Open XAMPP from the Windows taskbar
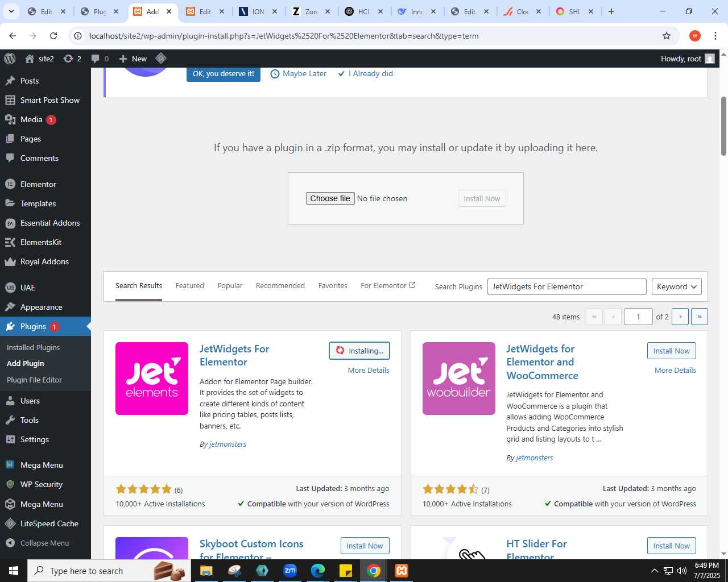The image size is (728, 582). pos(402,571)
